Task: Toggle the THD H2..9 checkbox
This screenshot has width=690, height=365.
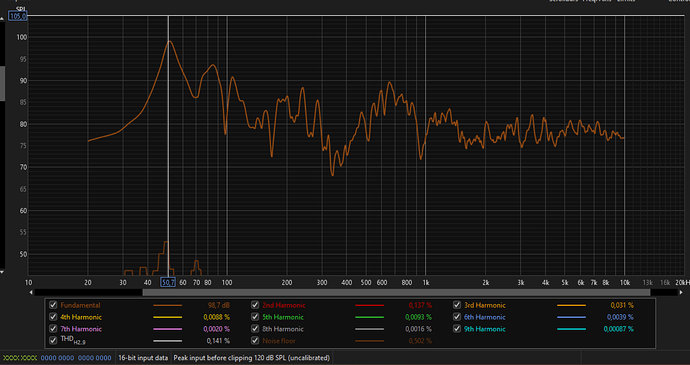Action: tap(53, 340)
